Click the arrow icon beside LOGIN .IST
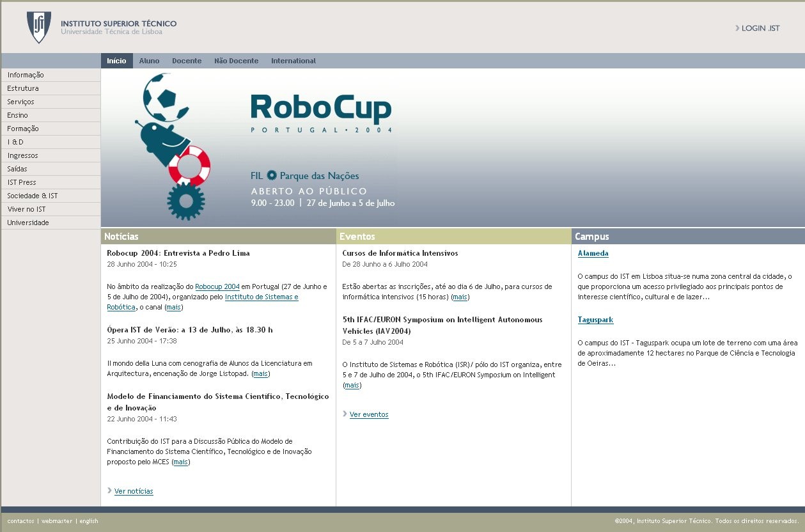The width and height of the screenshot is (805, 532). point(737,28)
